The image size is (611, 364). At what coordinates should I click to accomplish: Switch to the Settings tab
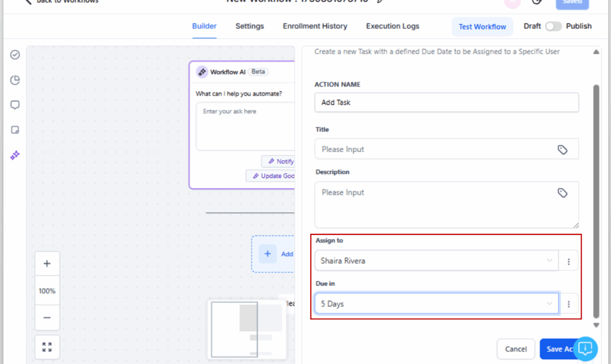point(249,26)
